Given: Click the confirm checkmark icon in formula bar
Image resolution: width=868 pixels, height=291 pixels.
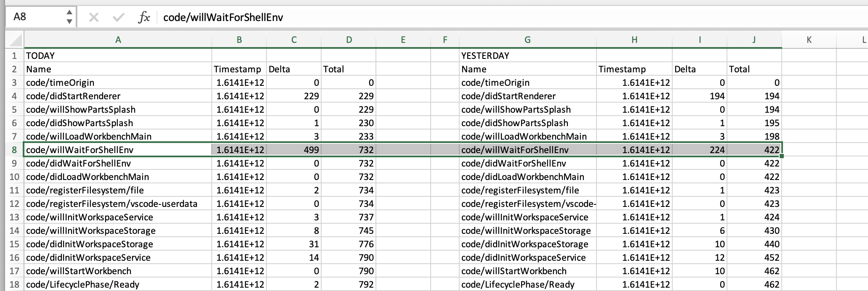Looking at the screenshot, I should (119, 17).
